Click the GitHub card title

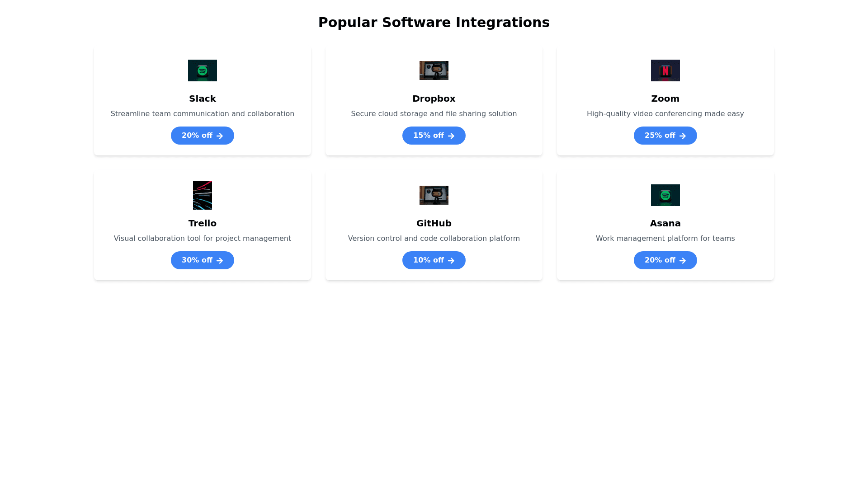434,223
